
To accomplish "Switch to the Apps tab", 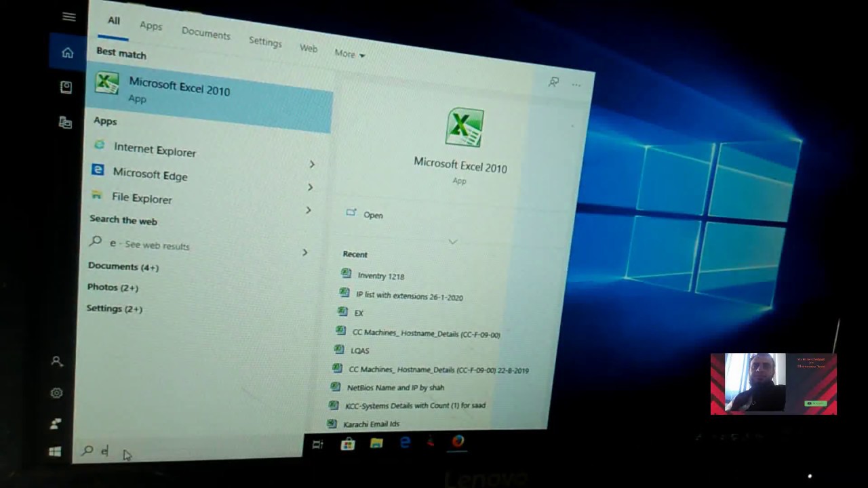I will [151, 25].
